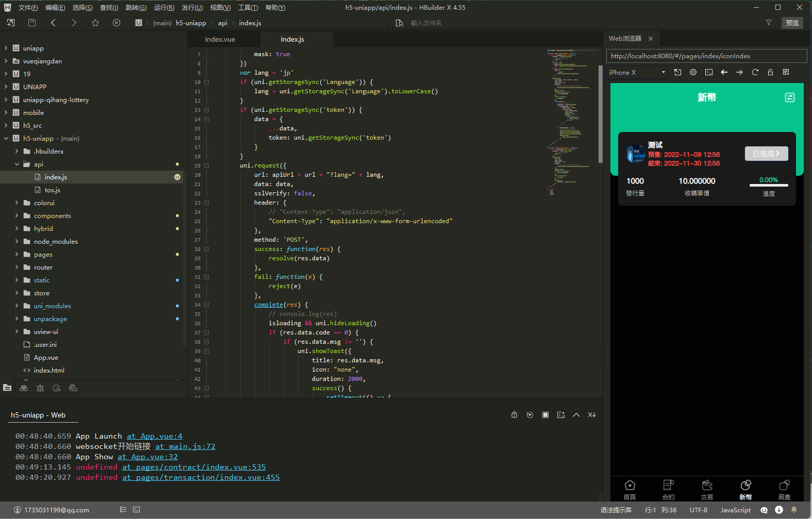Click the 预览 preview button
Image resolution: width=812 pixels, height=519 pixels.
[x=792, y=23]
